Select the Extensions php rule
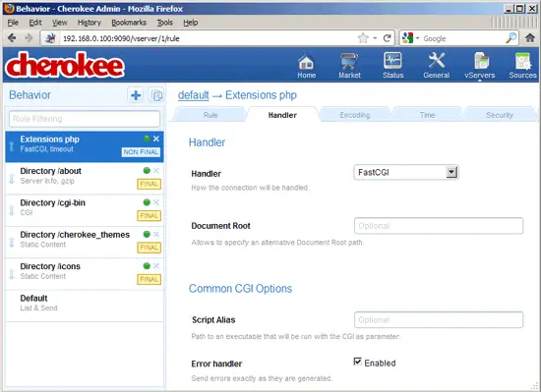The image size is (541, 392). (85, 146)
